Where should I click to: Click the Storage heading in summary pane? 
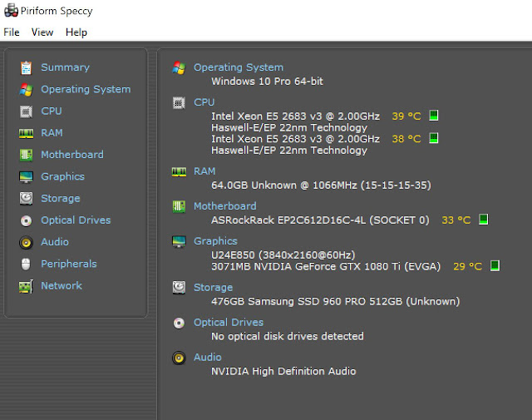pyautogui.click(x=213, y=288)
